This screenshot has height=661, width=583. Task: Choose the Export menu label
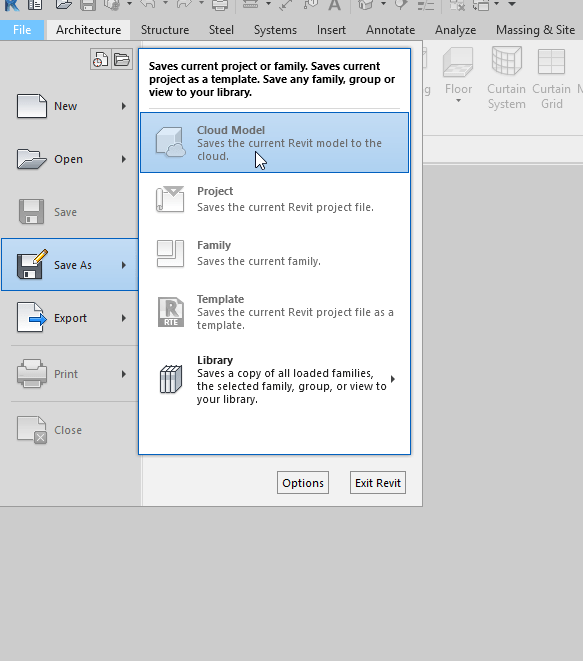(x=70, y=318)
